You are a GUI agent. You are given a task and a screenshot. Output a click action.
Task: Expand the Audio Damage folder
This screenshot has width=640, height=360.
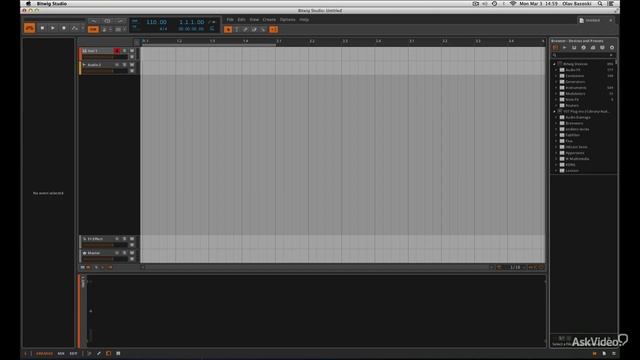click(557, 117)
